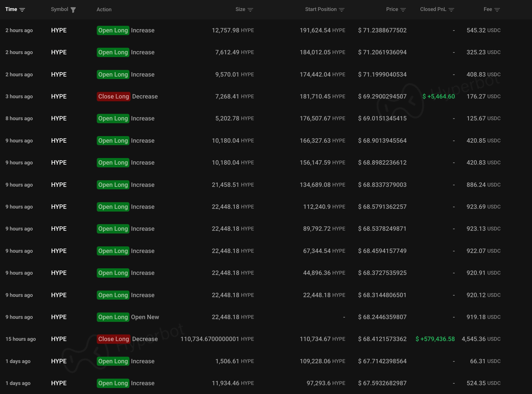Select price $ 68.8982236612
532x394 pixels.
(382, 162)
